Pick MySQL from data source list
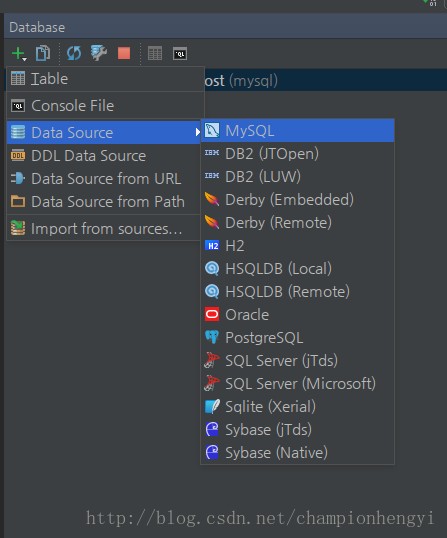Viewport: 447px width, 538px height. [297, 131]
